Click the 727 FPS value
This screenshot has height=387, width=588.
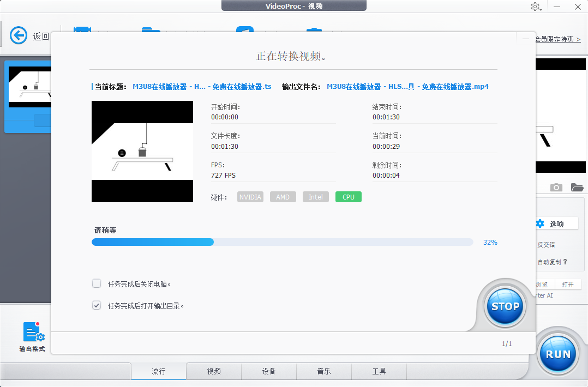click(223, 176)
